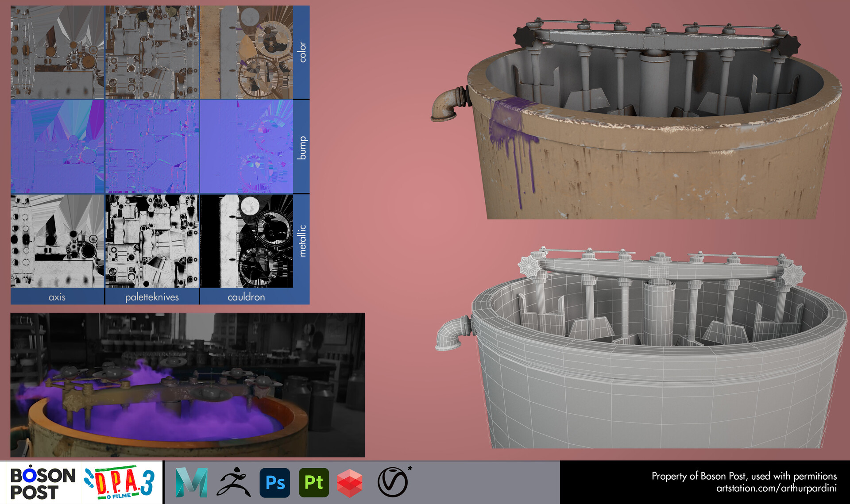This screenshot has height=504, width=850.
Task: Select the cauldron column label
Action: pos(246,297)
